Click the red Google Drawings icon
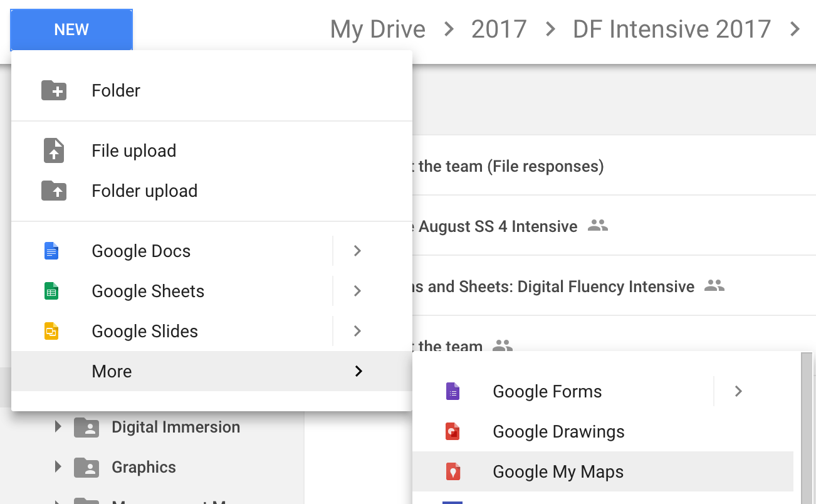This screenshot has height=504, width=816. point(452,432)
